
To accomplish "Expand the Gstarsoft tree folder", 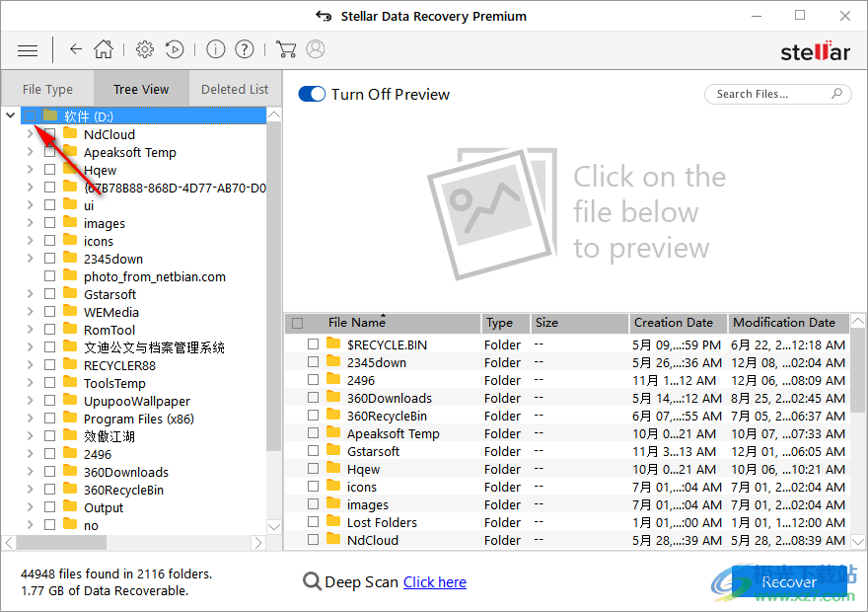I will 30,293.
